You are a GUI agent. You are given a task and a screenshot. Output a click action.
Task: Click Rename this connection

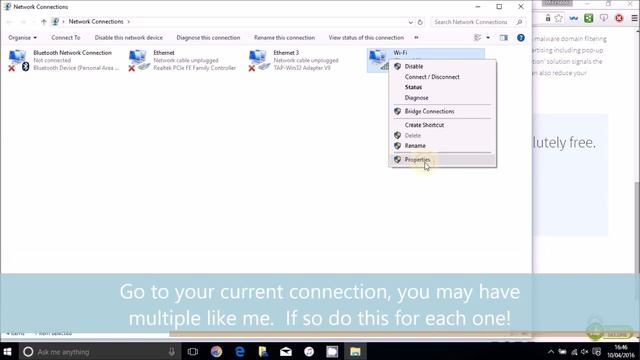[284, 38]
